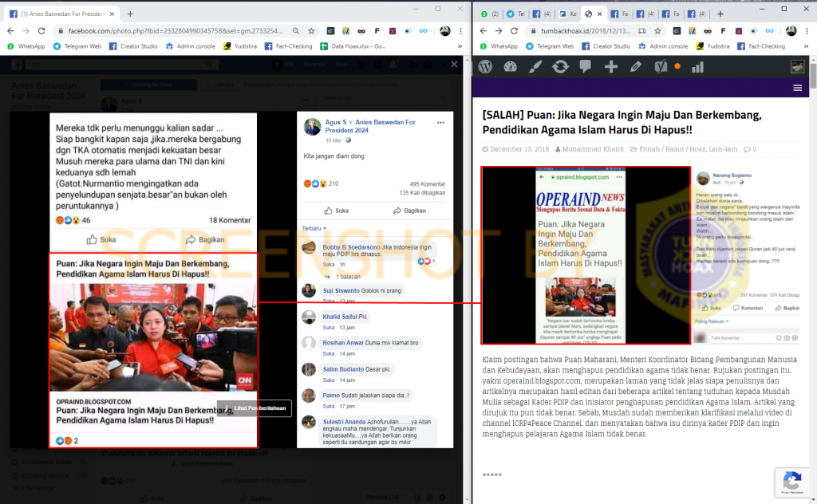Viewport: 817px width, 504px height.
Task: Click the F extension icon in turnbackhoax window
Action: pyautogui.click(x=723, y=31)
